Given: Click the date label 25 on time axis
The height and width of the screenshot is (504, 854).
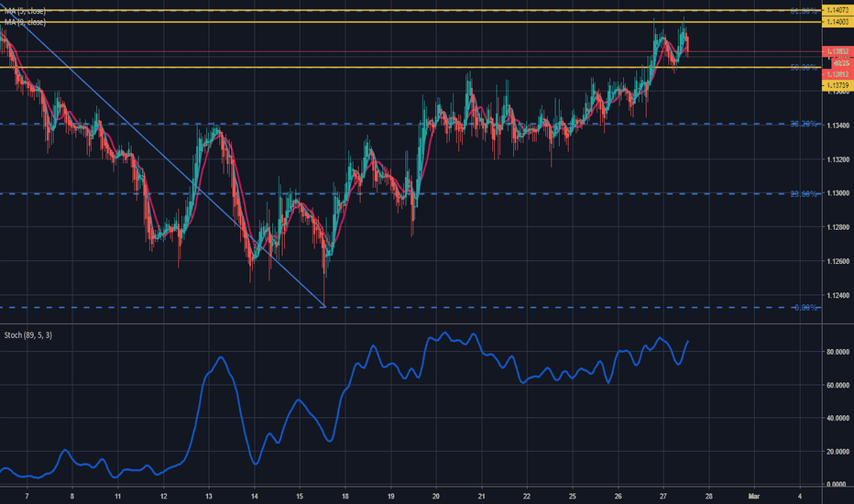Looking at the screenshot, I should point(573,497).
